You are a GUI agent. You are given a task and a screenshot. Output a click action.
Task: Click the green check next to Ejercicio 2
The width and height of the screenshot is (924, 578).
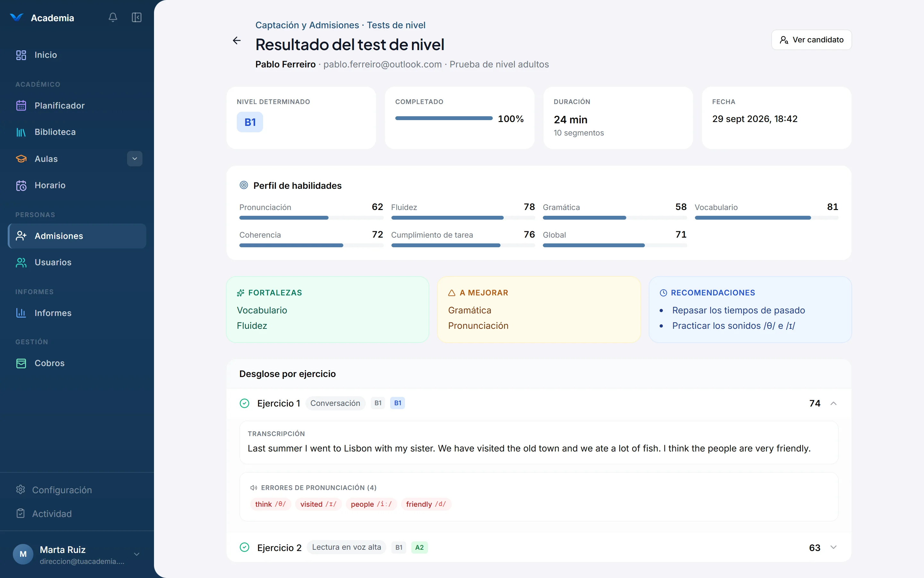[x=244, y=547]
